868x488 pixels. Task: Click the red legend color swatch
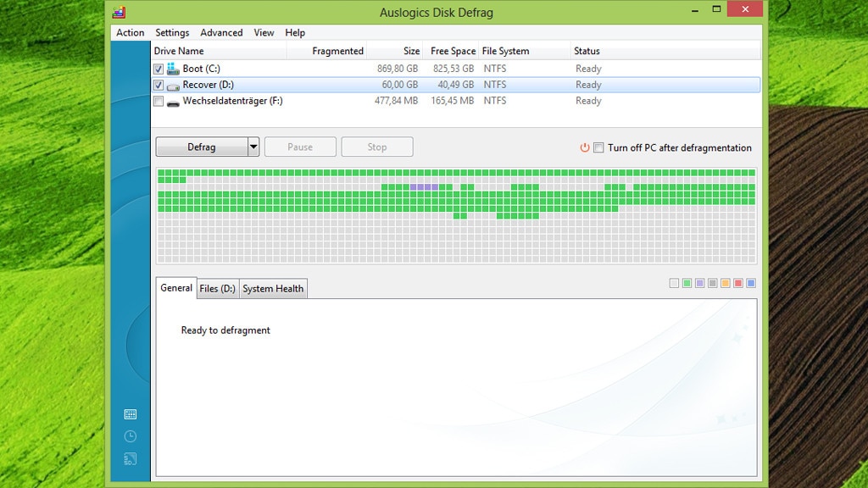[x=738, y=283]
